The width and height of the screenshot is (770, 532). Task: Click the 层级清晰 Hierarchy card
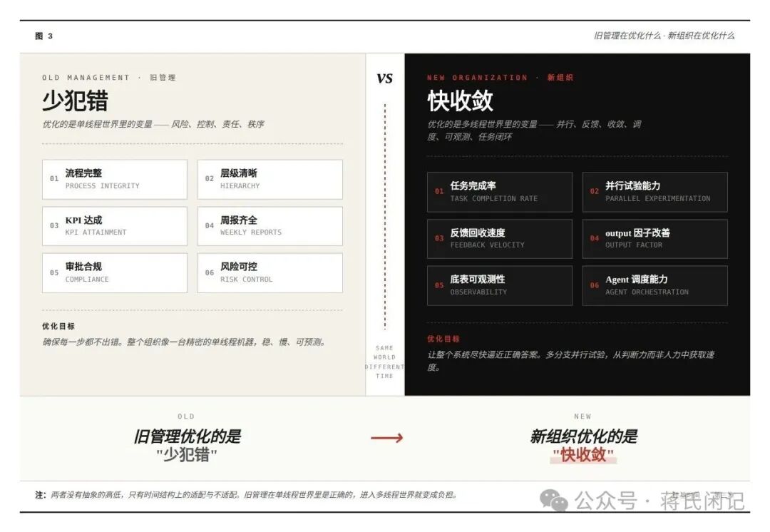tap(270, 179)
